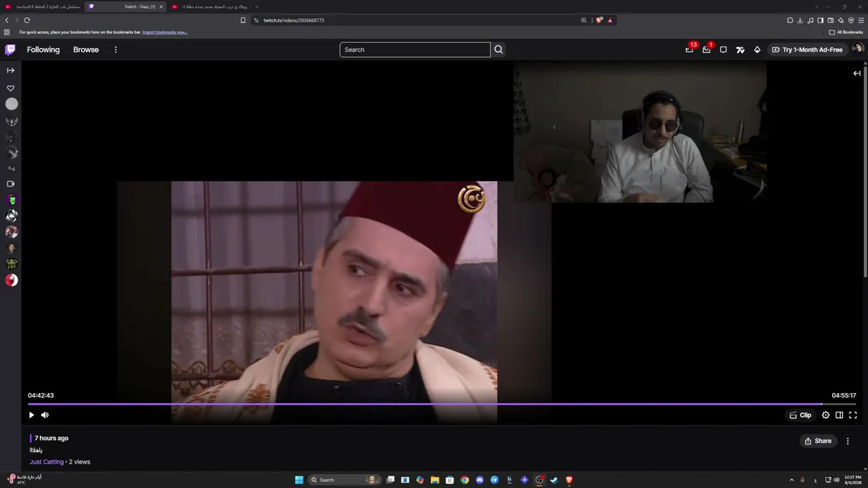Bookmark this page icon in address bar
The image size is (868, 488).
[243, 20]
